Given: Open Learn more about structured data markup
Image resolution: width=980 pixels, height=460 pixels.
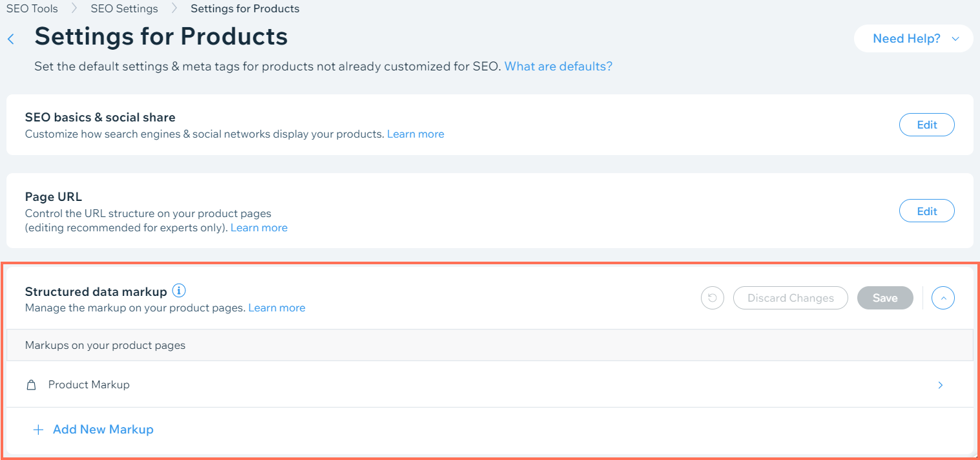Looking at the screenshot, I should (276, 308).
